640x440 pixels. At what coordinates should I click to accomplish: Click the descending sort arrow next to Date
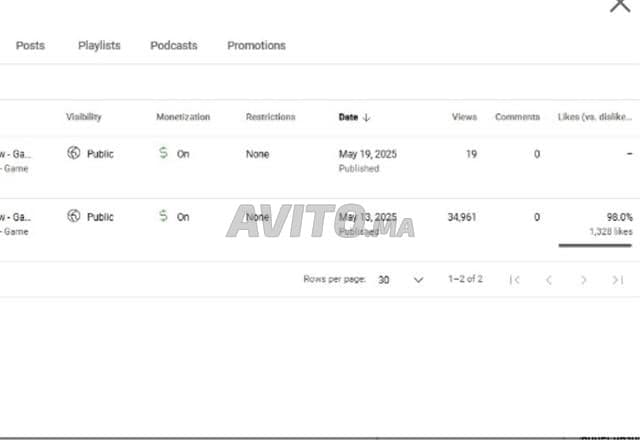tap(366, 118)
